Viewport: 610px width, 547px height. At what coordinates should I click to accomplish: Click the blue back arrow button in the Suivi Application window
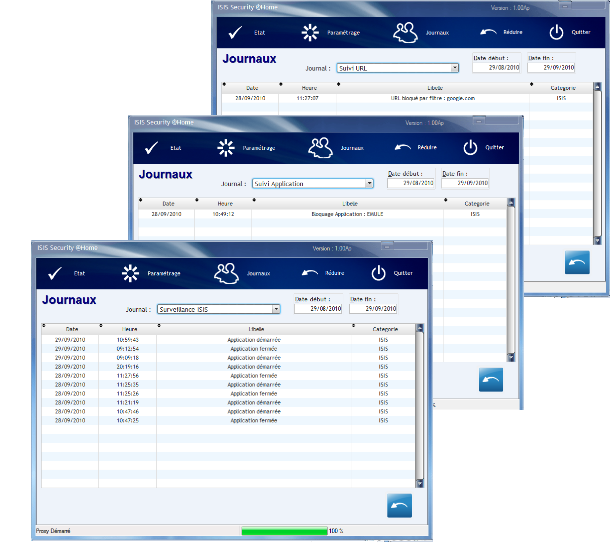[491, 379]
